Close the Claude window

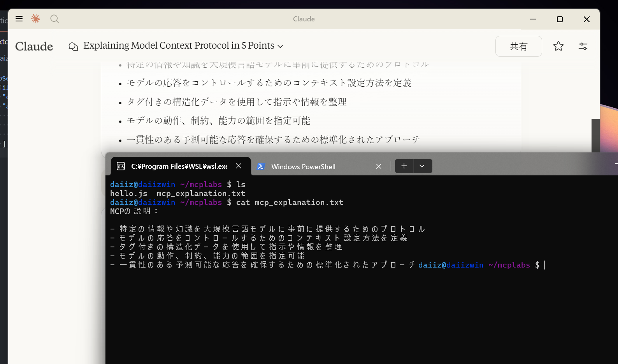pos(586,19)
